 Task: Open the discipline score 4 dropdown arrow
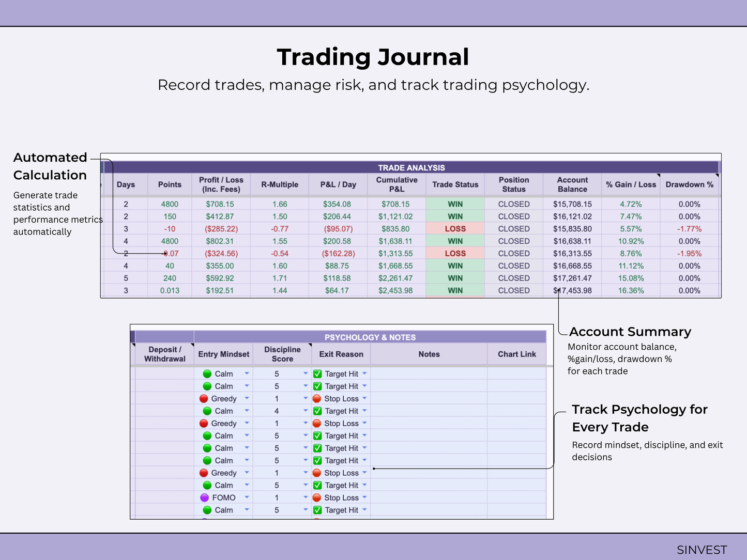[306, 410]
